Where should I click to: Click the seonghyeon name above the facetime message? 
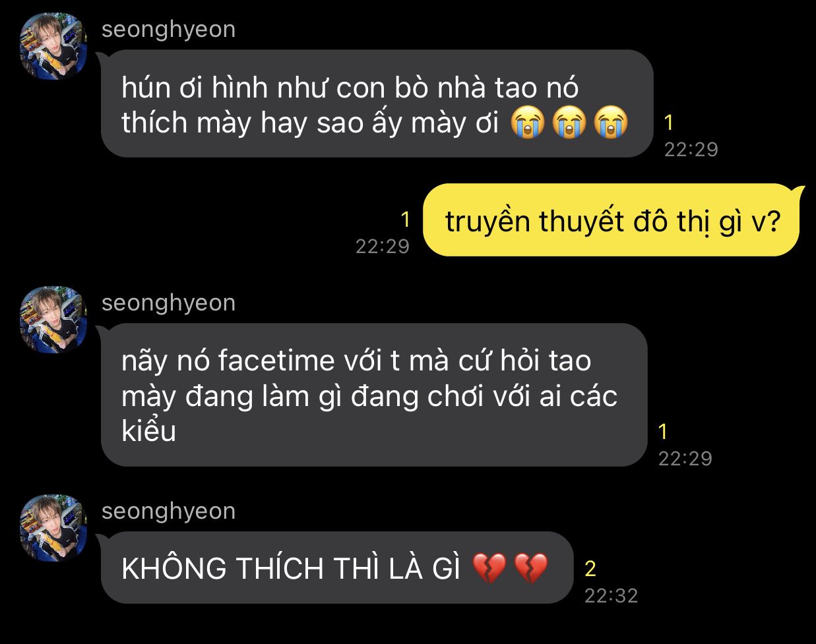(x=168, y=303)
